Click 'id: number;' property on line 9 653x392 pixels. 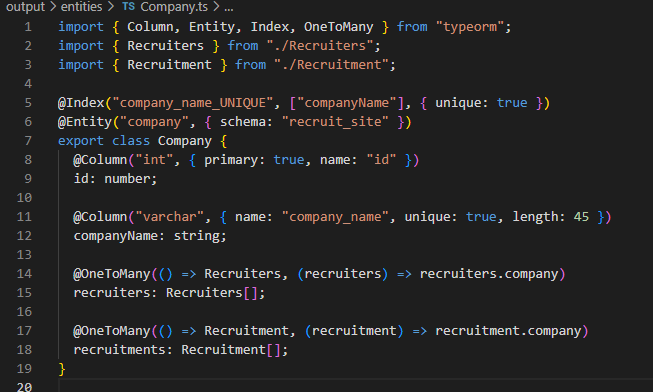[115, 179]
